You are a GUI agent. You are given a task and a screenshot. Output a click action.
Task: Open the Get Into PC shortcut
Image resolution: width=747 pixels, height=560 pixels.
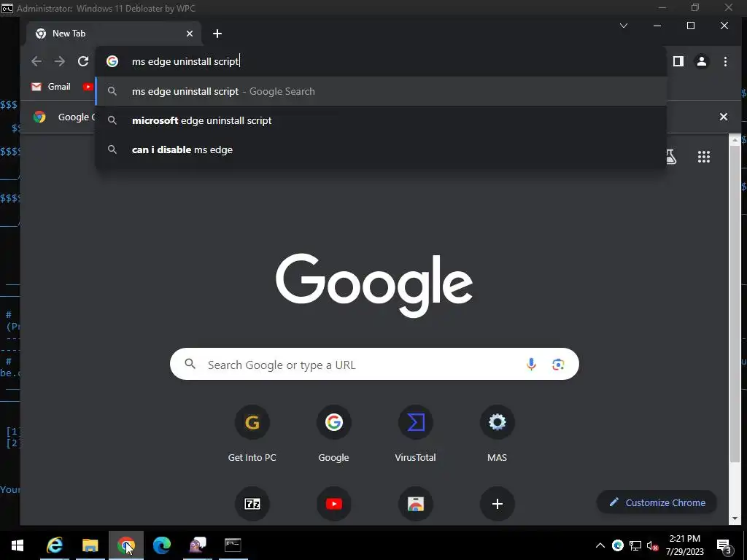[252, 434]
